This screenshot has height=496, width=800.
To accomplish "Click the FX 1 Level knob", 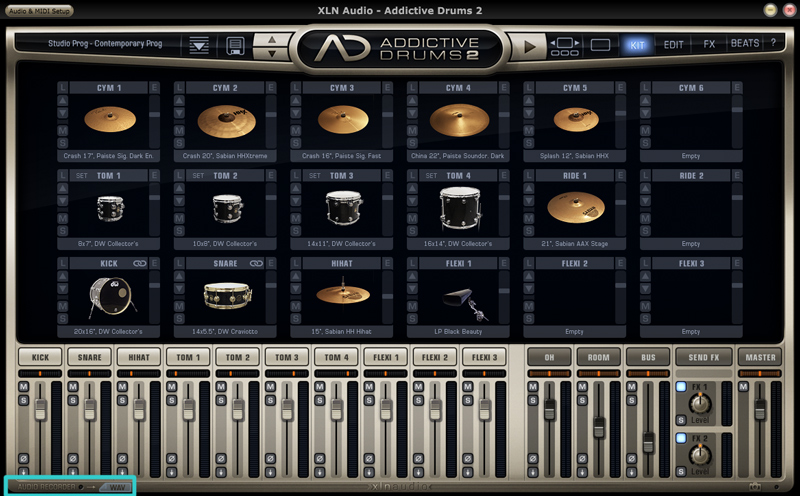I will [x=700, y=403].
